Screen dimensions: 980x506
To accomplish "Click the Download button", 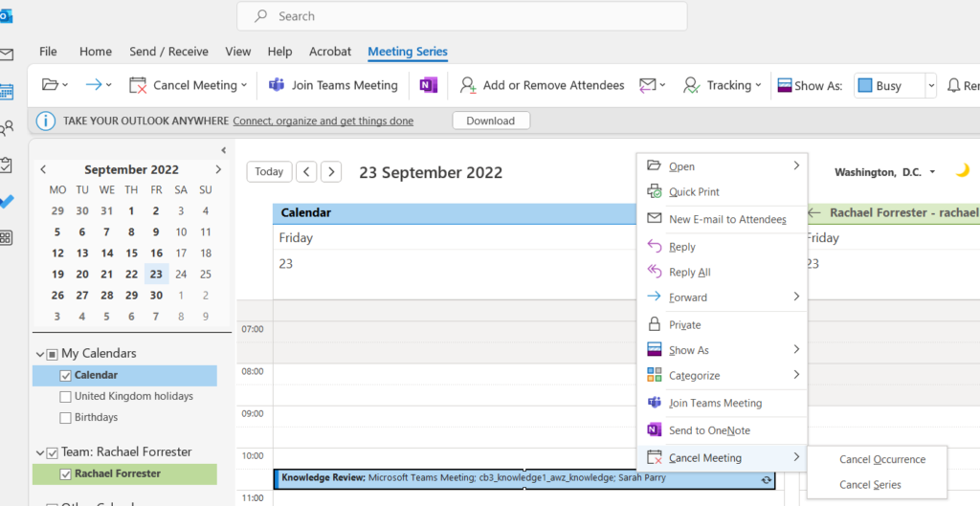I will (x=491, y=121).
